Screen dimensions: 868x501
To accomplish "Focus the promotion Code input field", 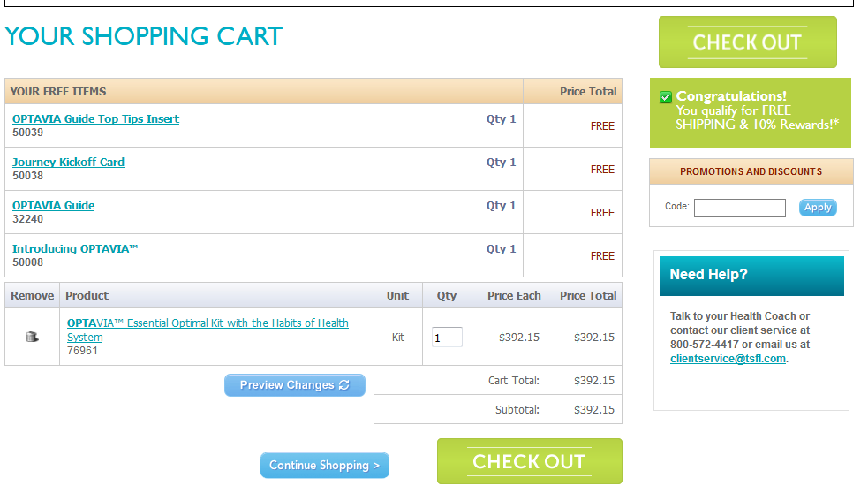I will point(740,208).
